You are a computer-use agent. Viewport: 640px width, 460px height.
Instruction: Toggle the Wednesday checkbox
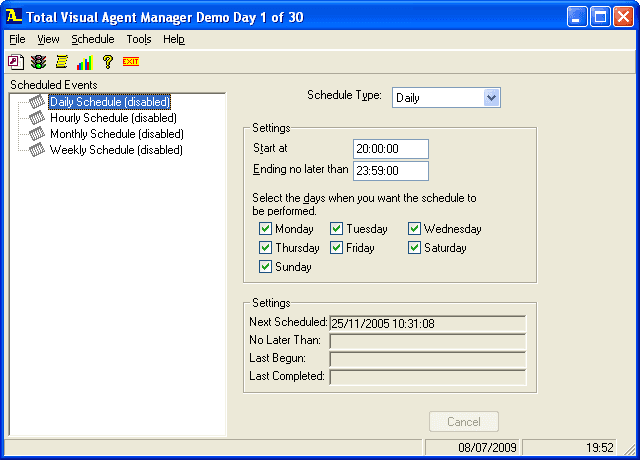click(414, 229)
